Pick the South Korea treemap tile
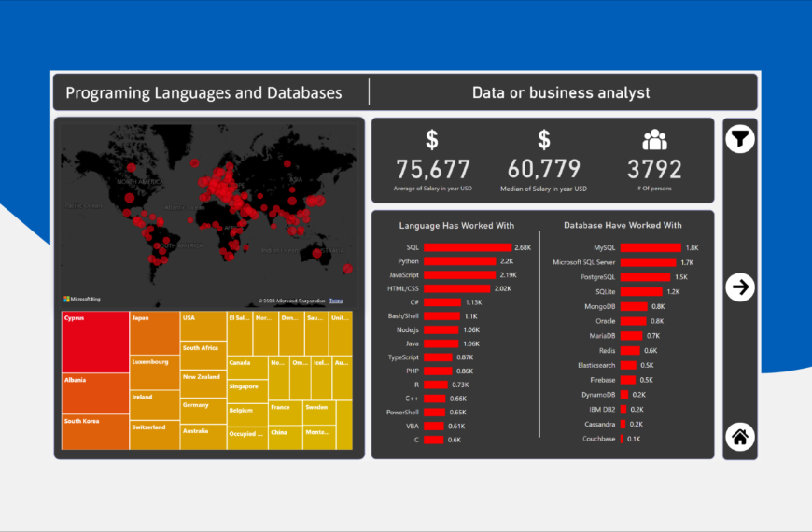812x532 pixels. click(95, 432)
